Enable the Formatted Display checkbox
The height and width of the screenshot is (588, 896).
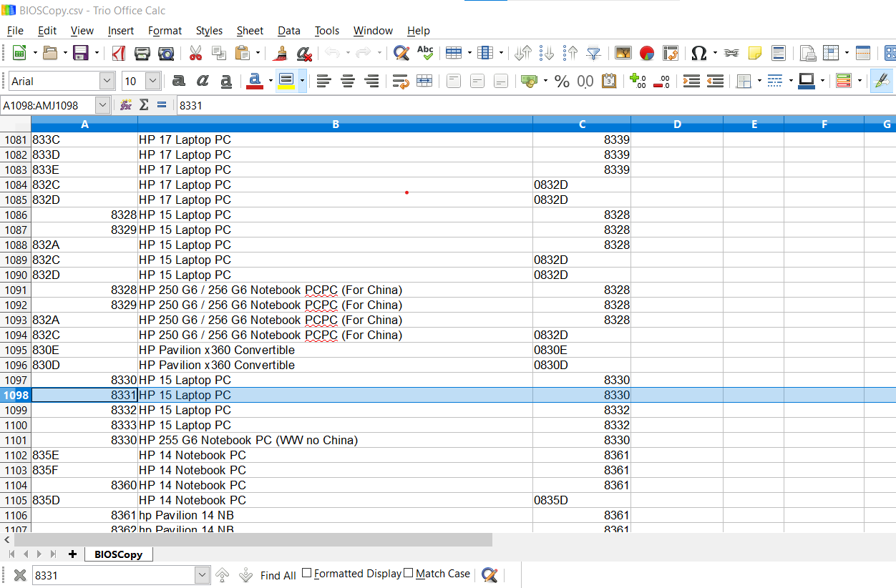click(307, 573)
